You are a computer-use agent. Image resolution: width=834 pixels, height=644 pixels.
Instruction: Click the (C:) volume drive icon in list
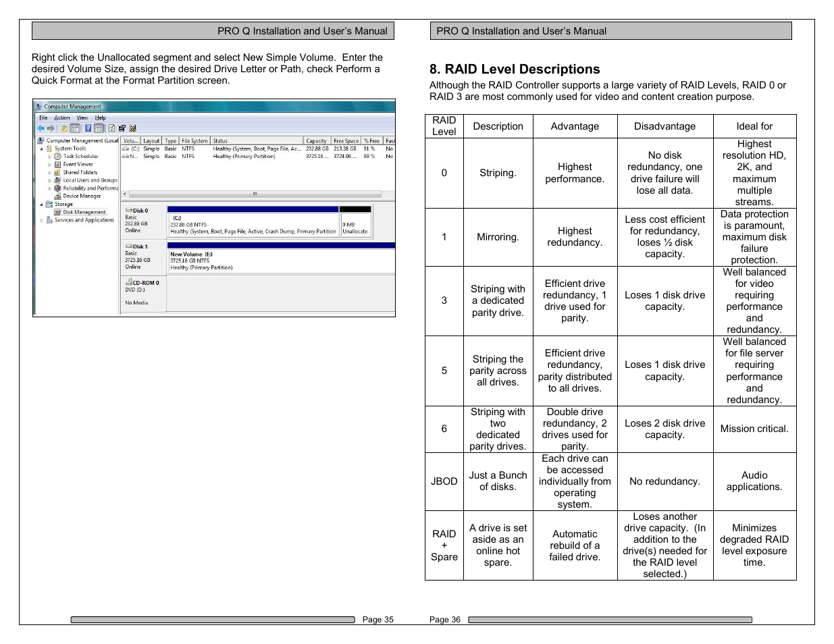[x=126, y=149]
